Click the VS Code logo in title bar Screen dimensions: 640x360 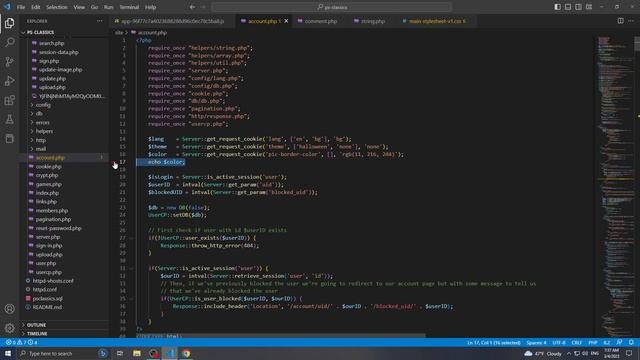click(7, 7)
